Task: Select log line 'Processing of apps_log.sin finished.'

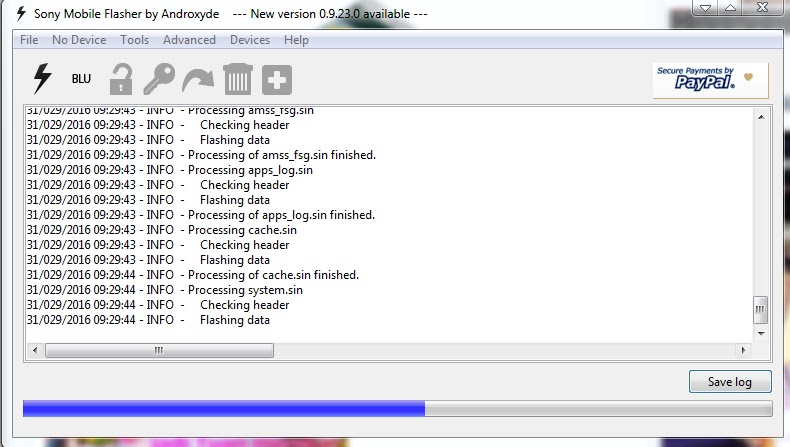Action: (x=201, y=215)
